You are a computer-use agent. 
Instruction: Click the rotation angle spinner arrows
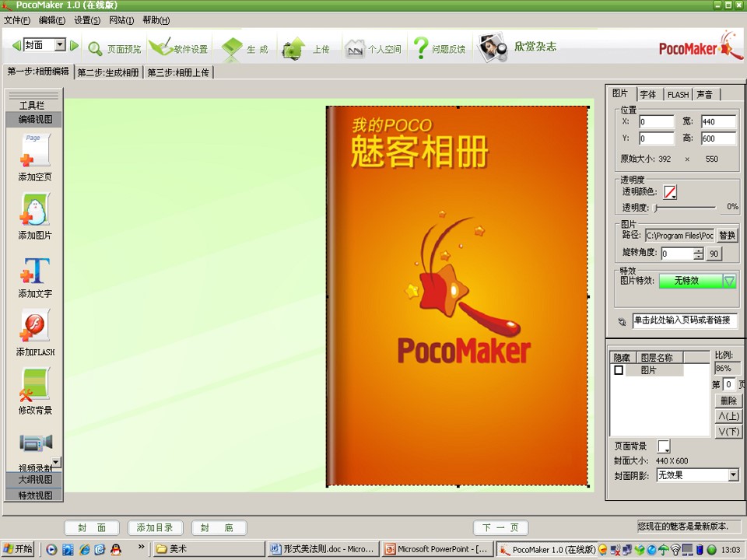pyautogui.click(x=699, y=254)
